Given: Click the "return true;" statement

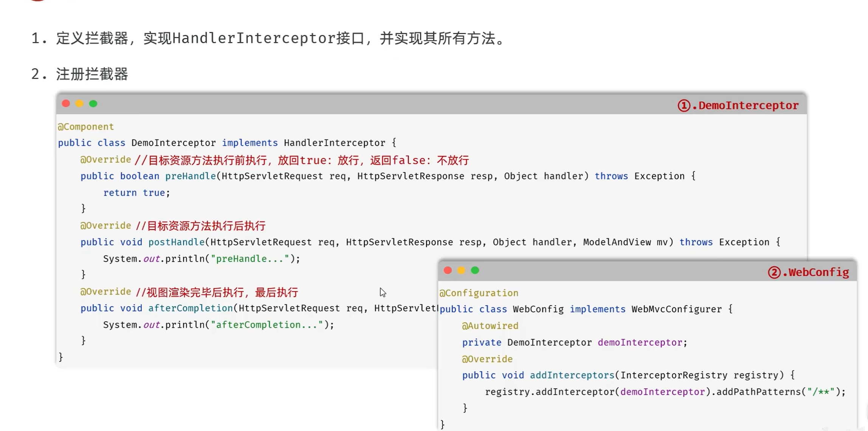Looking at the screenshot, I should point(137,193).
